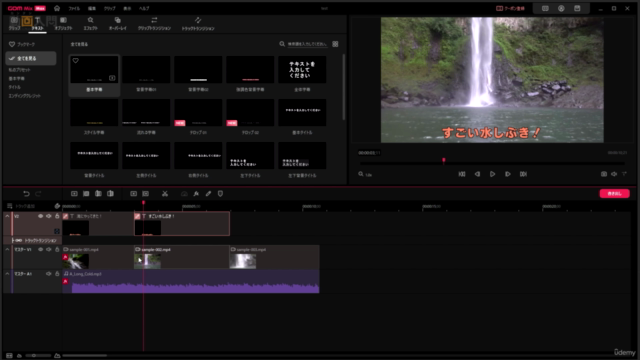Open the Edit menu
The height and width of the screenshot is (360, 640).
click(92, 8)
